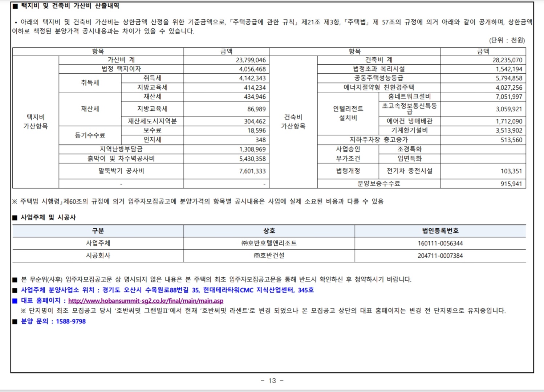The height and width of the screenshot is (392, 544).
Task: Click the 에어컨 냉매배관 label
Action: point(409,121)
